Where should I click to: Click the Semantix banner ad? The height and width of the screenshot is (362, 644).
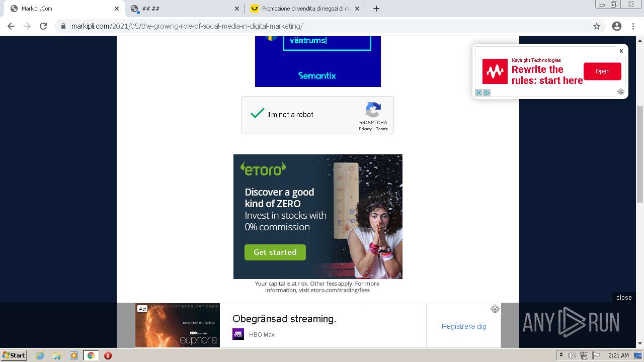pos(318,62)
